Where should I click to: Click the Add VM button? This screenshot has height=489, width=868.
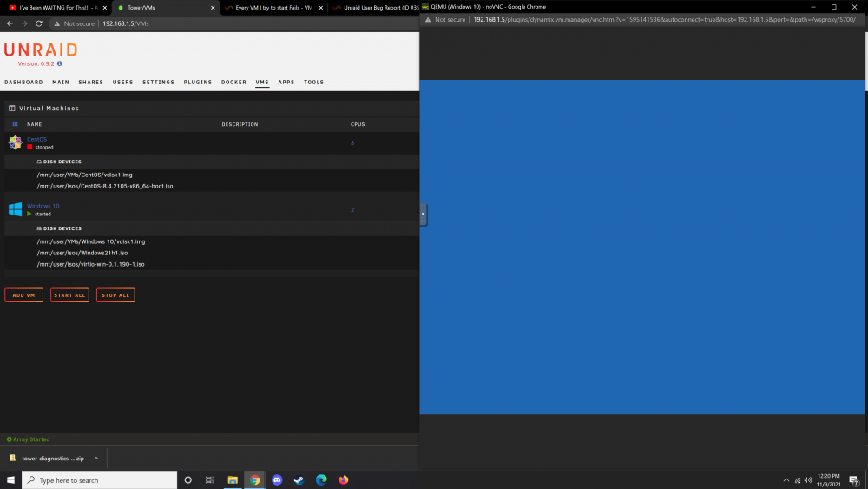tap(23, 295)
